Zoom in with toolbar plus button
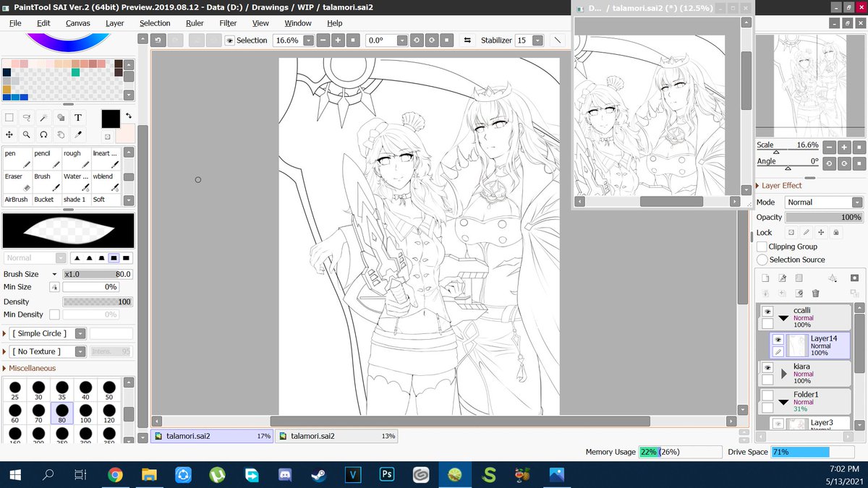 coord(338,40)
